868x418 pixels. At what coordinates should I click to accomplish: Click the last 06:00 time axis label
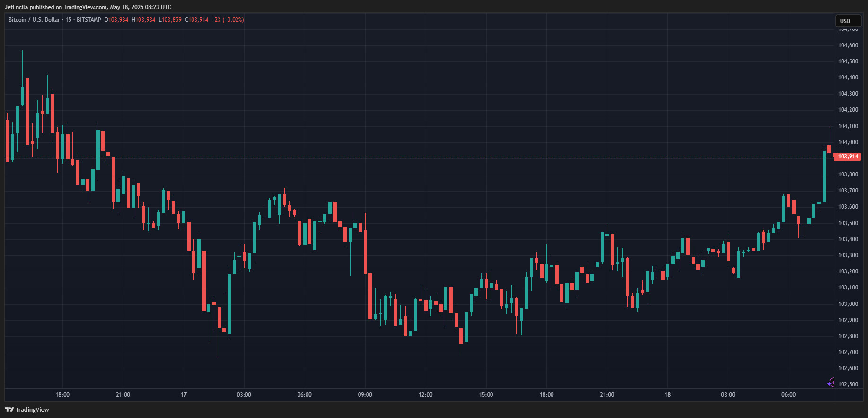pyautogui.click(x=789, y=395)
